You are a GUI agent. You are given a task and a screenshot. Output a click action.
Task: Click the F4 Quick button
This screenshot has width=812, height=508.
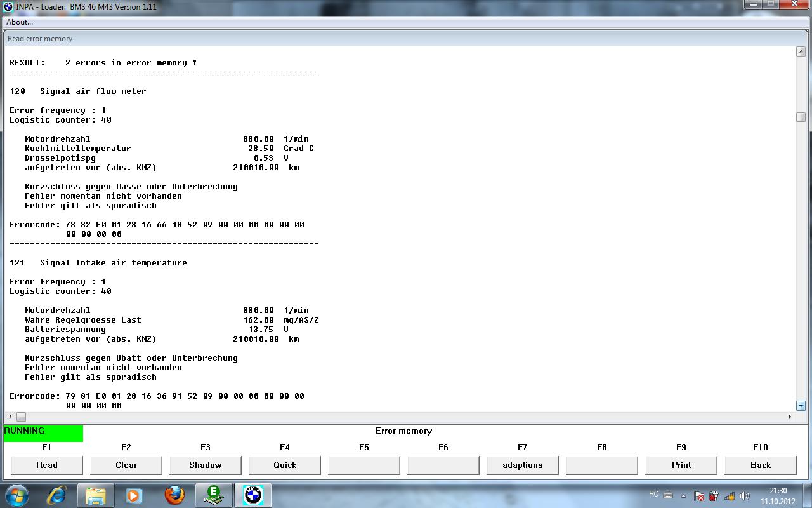coord(285,465)
